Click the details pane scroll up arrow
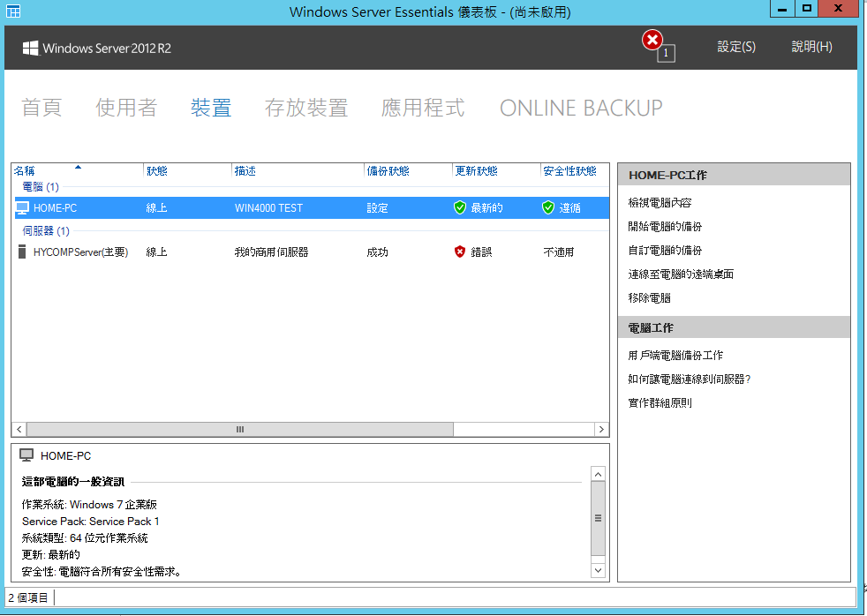 598,474
